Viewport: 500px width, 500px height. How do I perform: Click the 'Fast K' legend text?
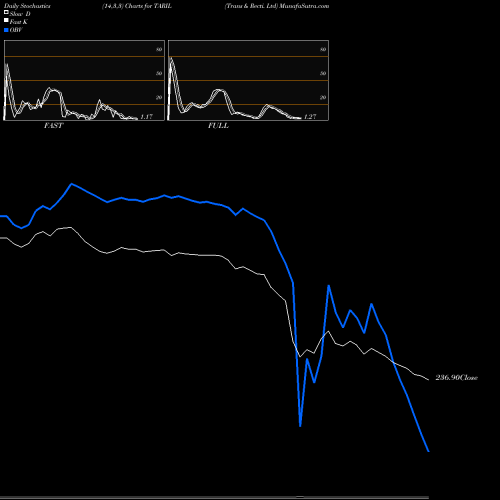[19, 22]
